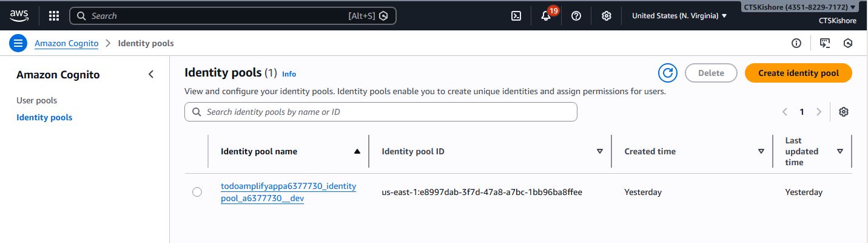This screenshot has width=868, height=243.
Task: Launch the CloudShell terminal icon
Action: tap(516, 16)
